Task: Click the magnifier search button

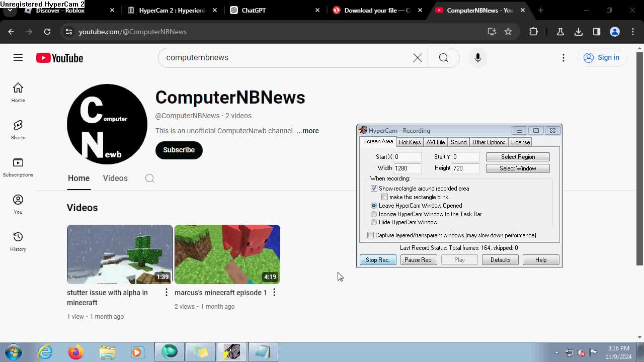Action: tap(443, 58)
